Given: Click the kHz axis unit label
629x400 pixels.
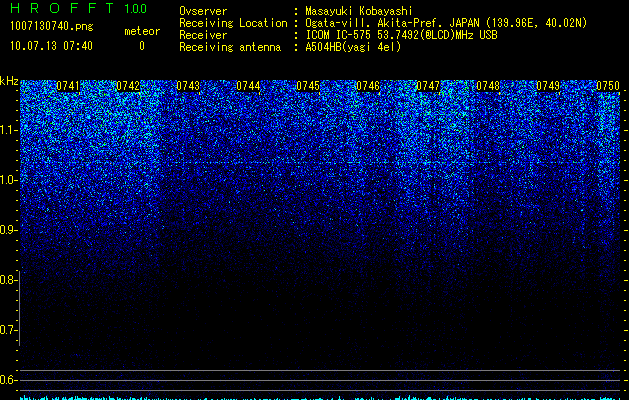Looking at the screenshot, I should point(9,81).
